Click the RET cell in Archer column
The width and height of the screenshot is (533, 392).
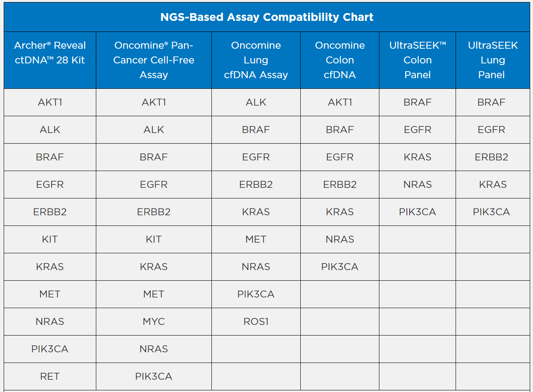click(x=50, y=376)
